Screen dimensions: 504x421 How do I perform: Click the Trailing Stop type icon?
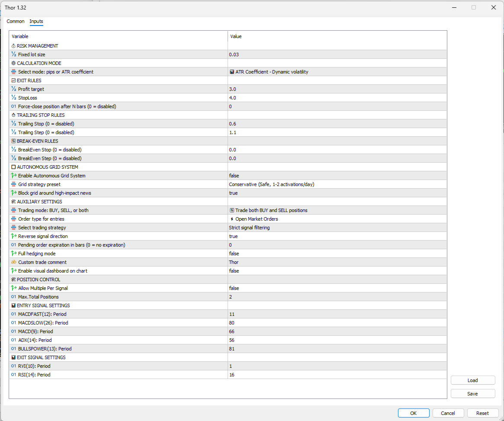coord(13,124)
